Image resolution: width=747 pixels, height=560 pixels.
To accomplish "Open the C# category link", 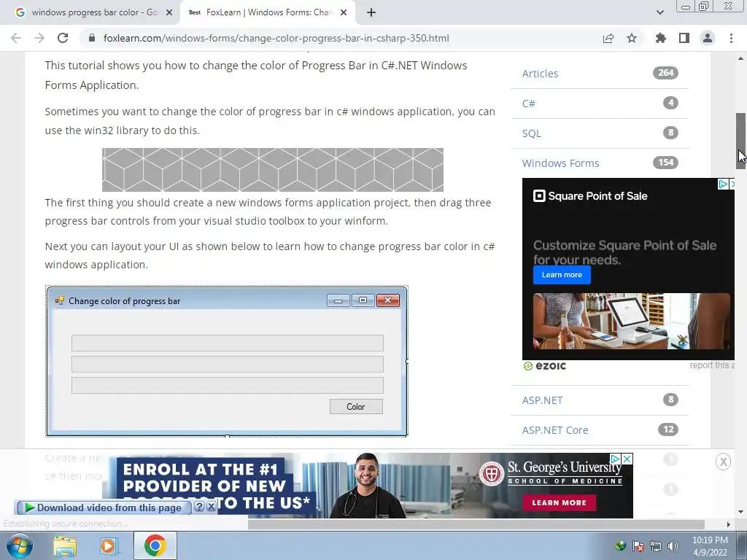I will pos(529,104).
